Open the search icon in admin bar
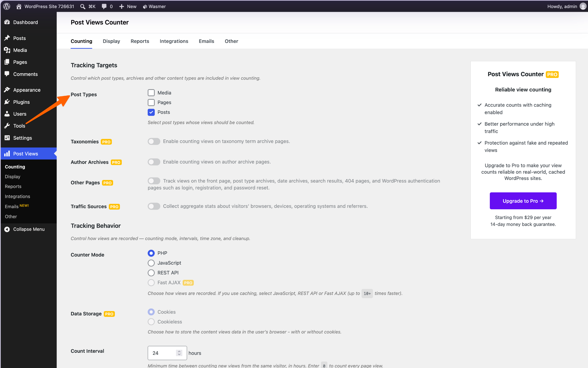 pos(83,6)
